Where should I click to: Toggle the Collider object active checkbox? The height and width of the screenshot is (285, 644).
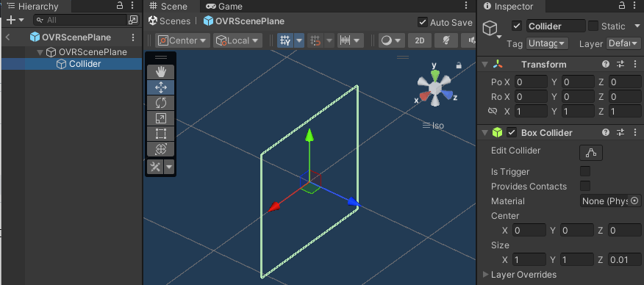coord(517,26)
